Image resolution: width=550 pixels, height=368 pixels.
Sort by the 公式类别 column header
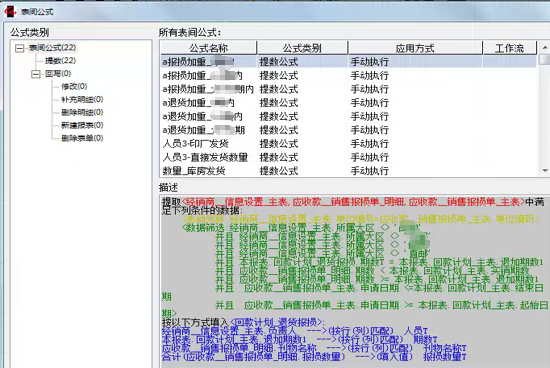pos(302,48)
